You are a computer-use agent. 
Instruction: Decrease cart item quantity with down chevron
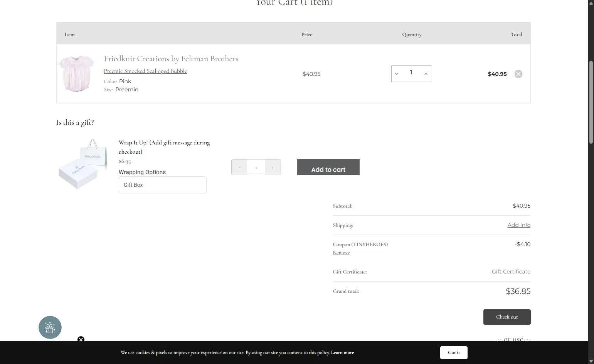click(x=397, y=74)
